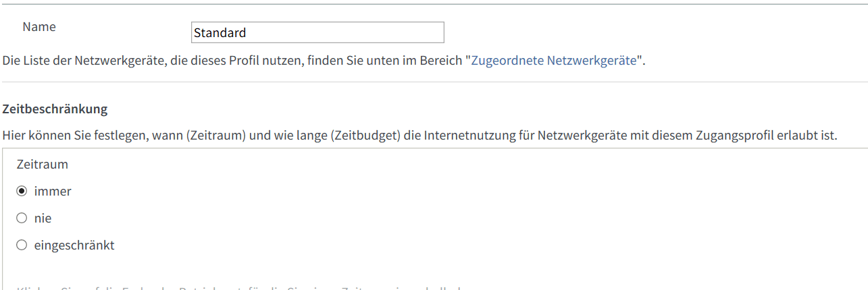The height and width of the screenshot is (290, 868).
Task: Click the nie option label text
Action: 43,219
